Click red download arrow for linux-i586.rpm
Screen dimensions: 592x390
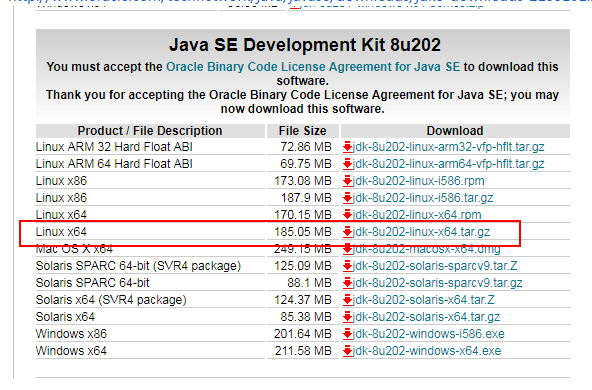pos(347,181)
